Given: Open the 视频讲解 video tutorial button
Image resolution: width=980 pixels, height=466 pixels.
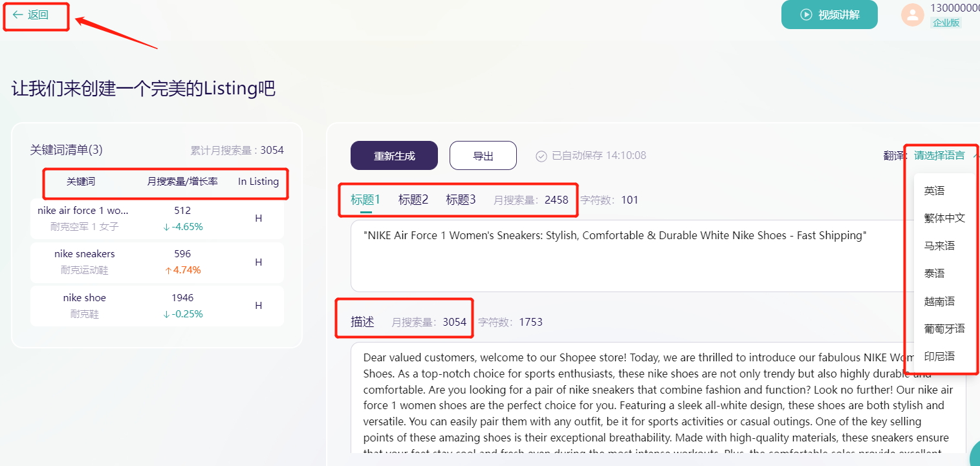Looking at the screenshot, I should (x=829, y=14).
